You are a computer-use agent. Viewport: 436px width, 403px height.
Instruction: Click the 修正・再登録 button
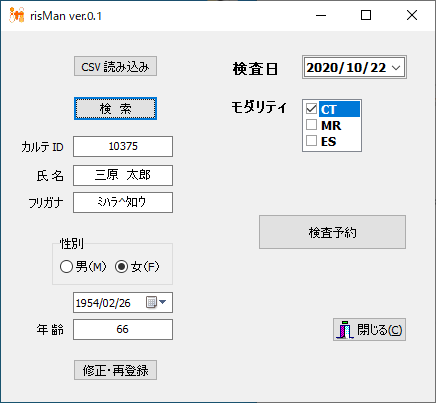pos(115,370)
